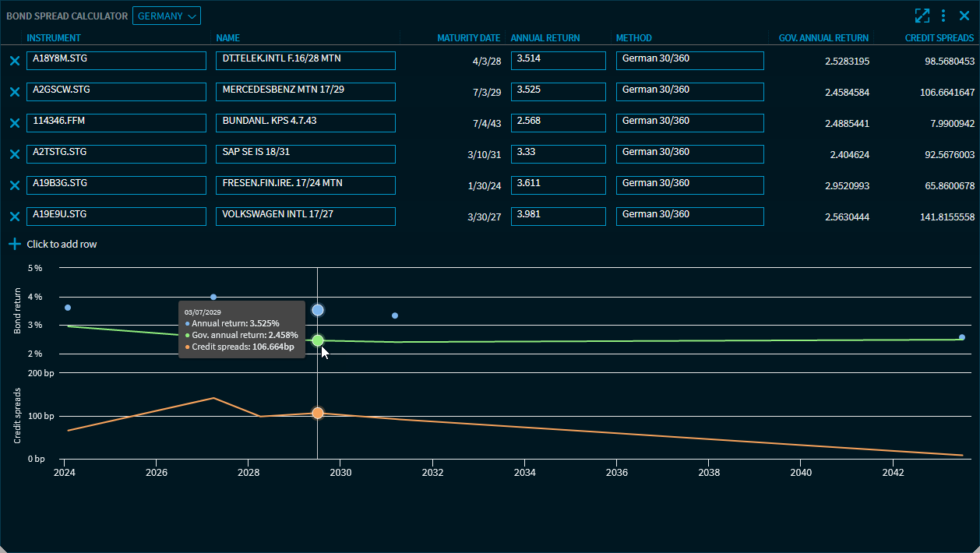Image resolution: width=980 pixels, height=553 pixels.
Task: Sort by the Maturity Date column header
Action: click(468, 38)
